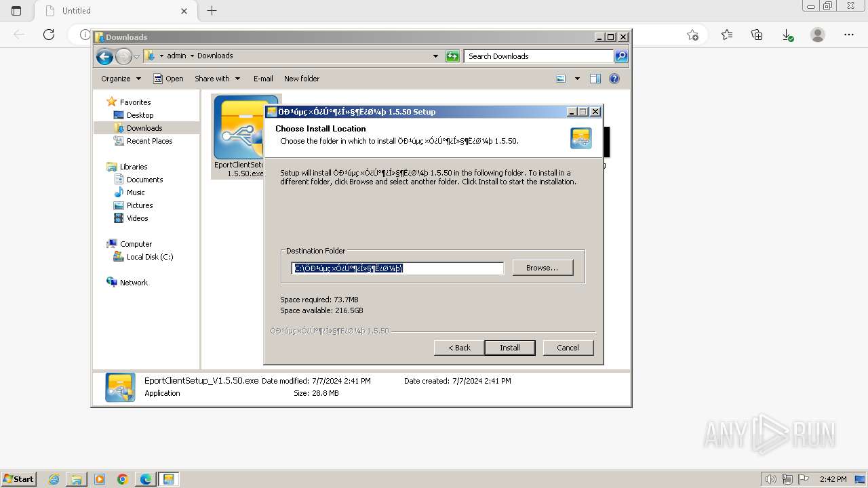Refresh the Downloads folder view
This screenshot has height=488, width=868.
(x=452, y=56)
